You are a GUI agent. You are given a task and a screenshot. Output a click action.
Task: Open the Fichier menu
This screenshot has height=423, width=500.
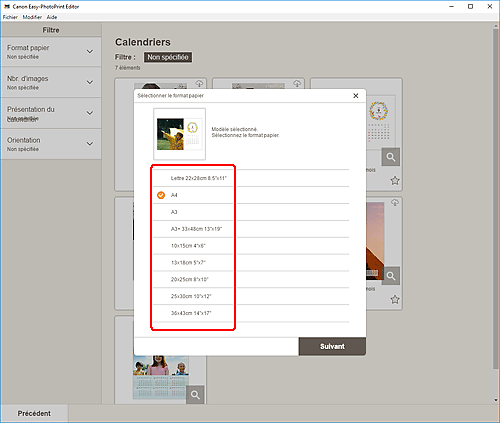10,17
